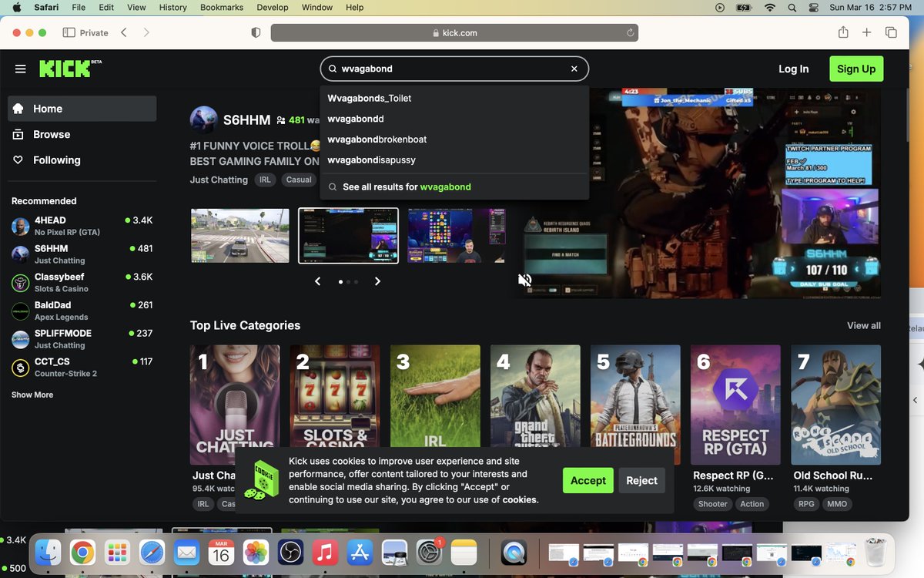
Task: Click the RPG tag under Old School
Action: [806, 504]
